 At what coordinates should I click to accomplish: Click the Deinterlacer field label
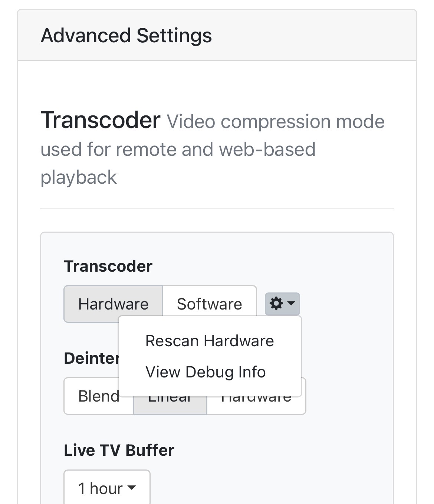click(x=91, y=358)
